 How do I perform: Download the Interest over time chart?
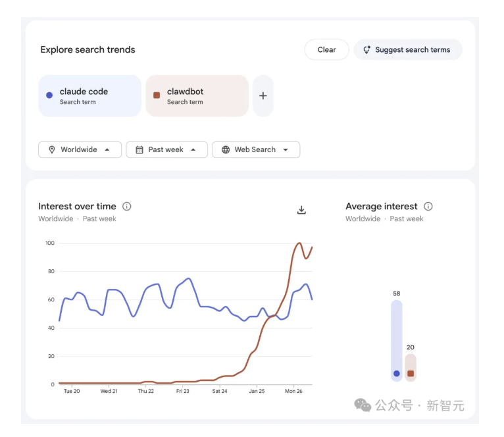click(x=301, y=210)
